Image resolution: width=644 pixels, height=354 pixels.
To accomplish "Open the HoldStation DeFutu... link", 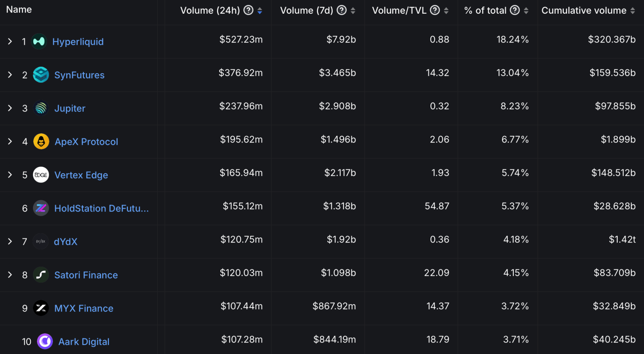I will [x=102, y=208].
